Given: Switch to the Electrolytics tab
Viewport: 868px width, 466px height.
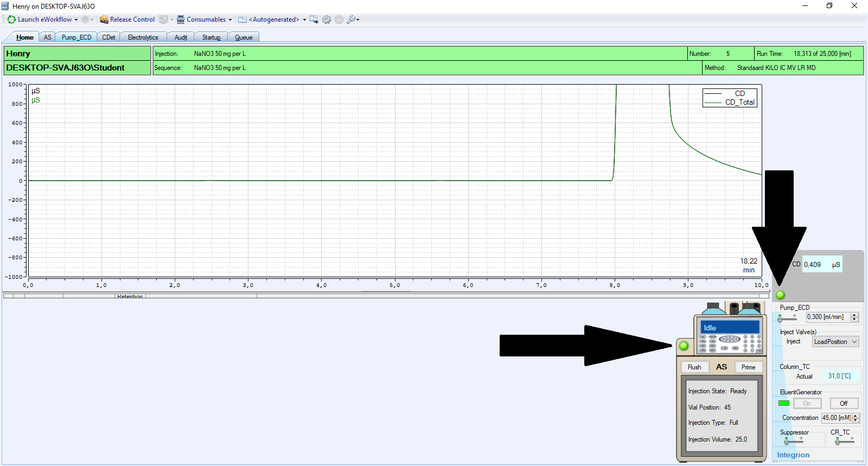Looking at the screenshot, I should tap(143, 37).
